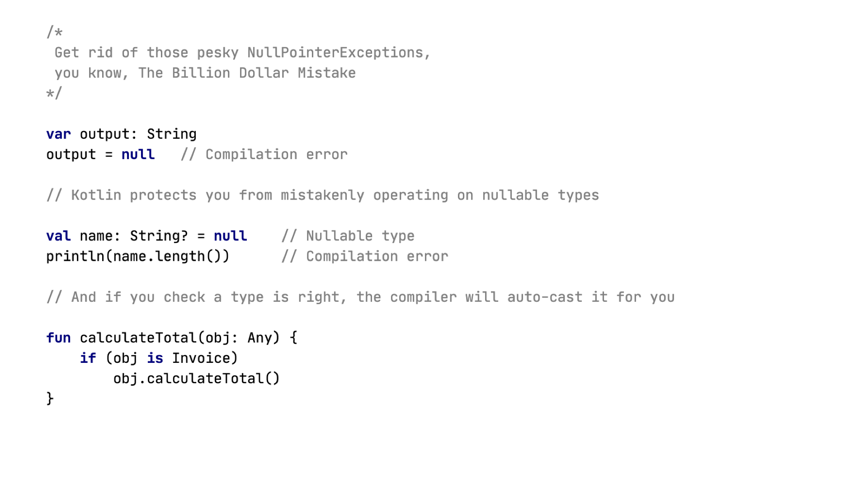The image size is (868, 488).
Task: Click the 'fun' keyword before calculateTotal
Action: pos(58,338)
